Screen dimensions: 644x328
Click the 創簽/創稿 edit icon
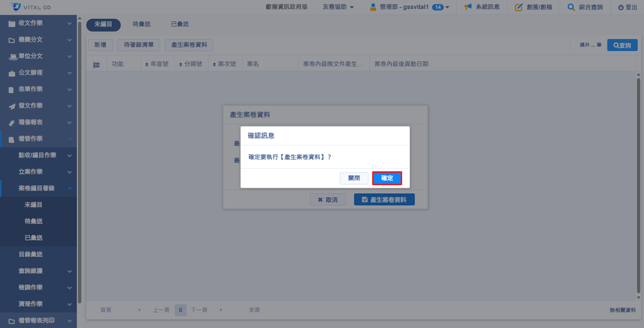click(x=519, y=7)
